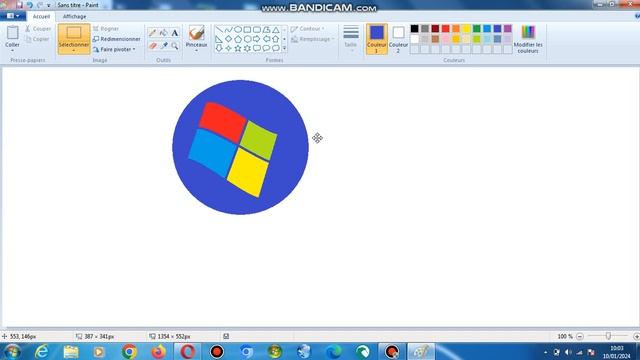This screenshot has height=360, width=640.
Task: Choose the four-point star shape
Action: [229, 48]
